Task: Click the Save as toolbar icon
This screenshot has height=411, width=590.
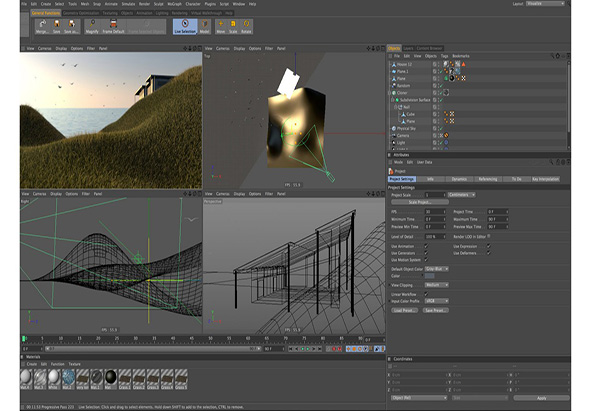Action: (x=71, y=26)
